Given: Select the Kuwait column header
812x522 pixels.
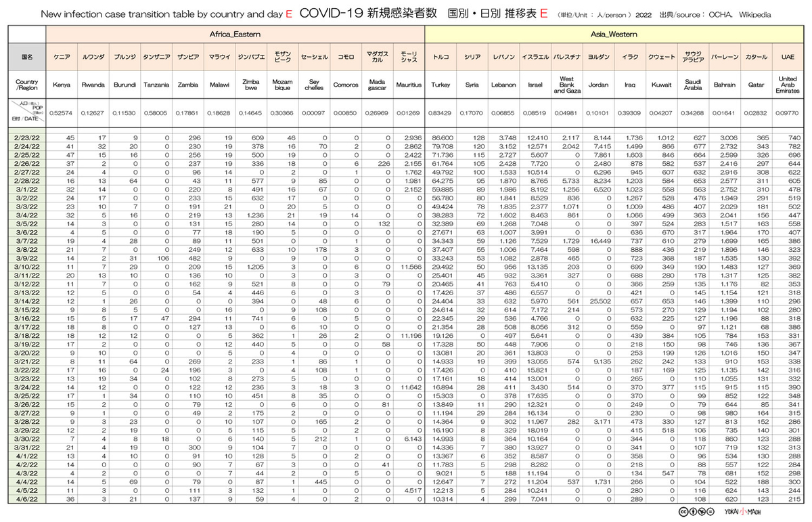Looking at the screenshot, I should pos(661,85).
